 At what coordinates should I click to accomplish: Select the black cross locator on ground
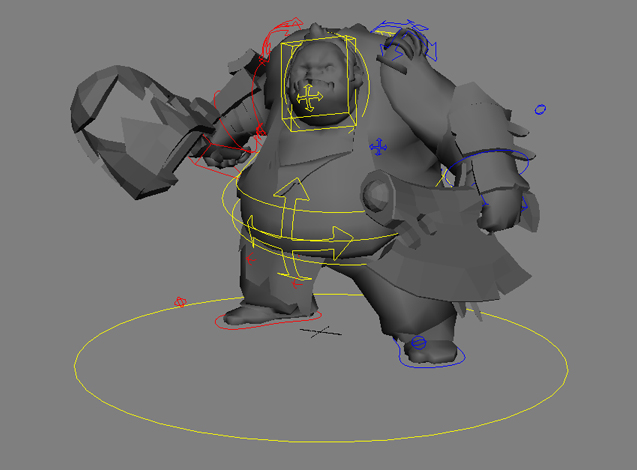[320, 331]
